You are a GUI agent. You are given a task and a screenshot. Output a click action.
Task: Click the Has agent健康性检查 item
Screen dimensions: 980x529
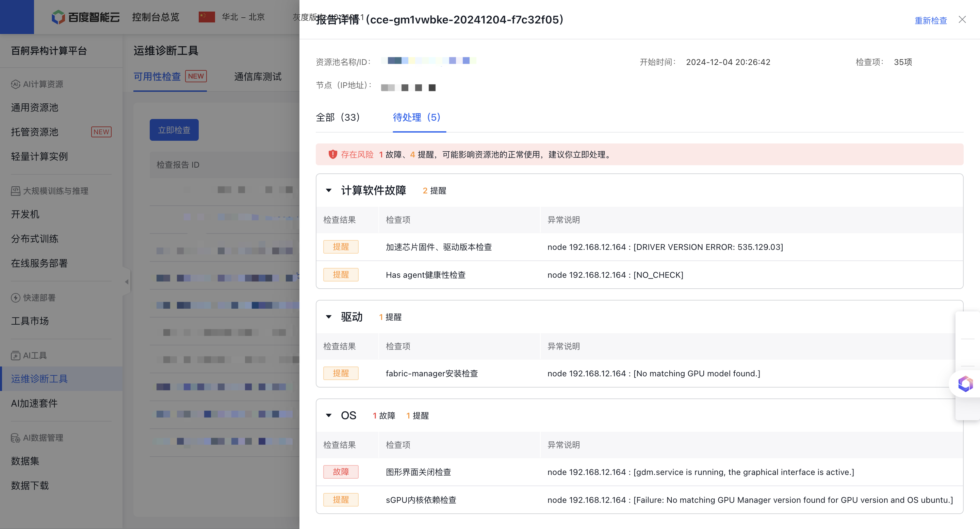426,275
